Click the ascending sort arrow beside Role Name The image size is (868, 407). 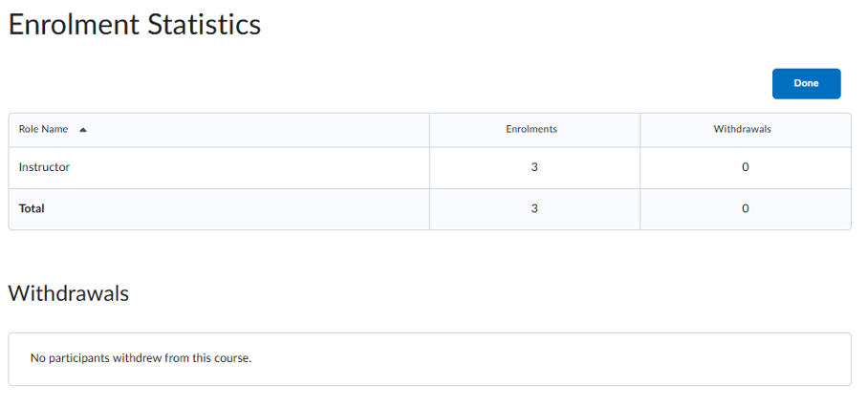[83, 129]
